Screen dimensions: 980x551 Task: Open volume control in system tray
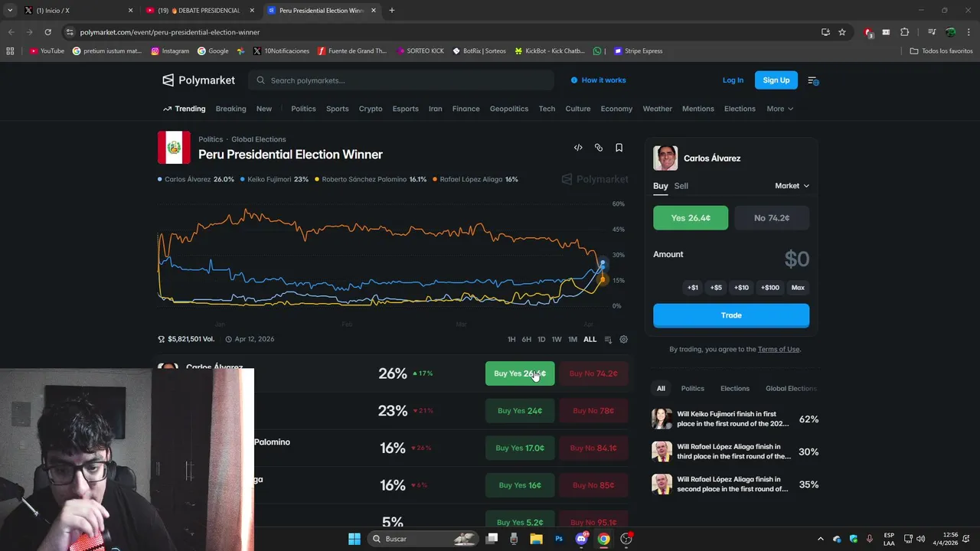(x=920, y=539)
